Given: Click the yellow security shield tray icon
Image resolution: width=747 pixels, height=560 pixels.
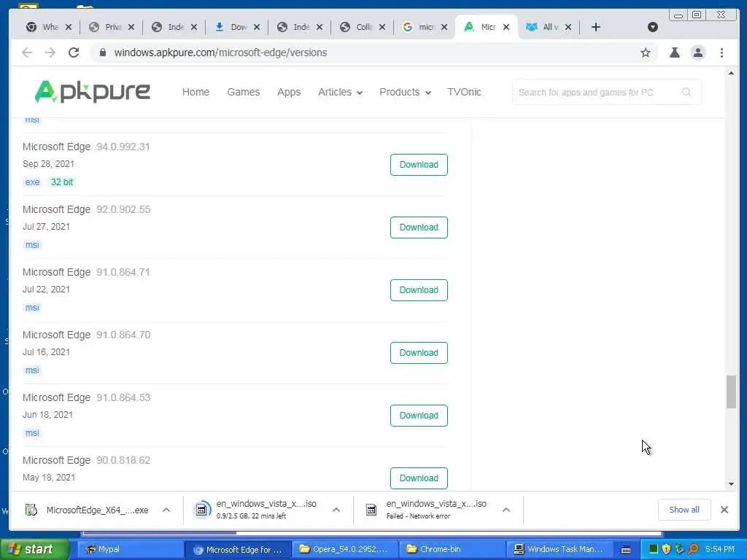Looking at the screenshot, I should click(666, 549).
